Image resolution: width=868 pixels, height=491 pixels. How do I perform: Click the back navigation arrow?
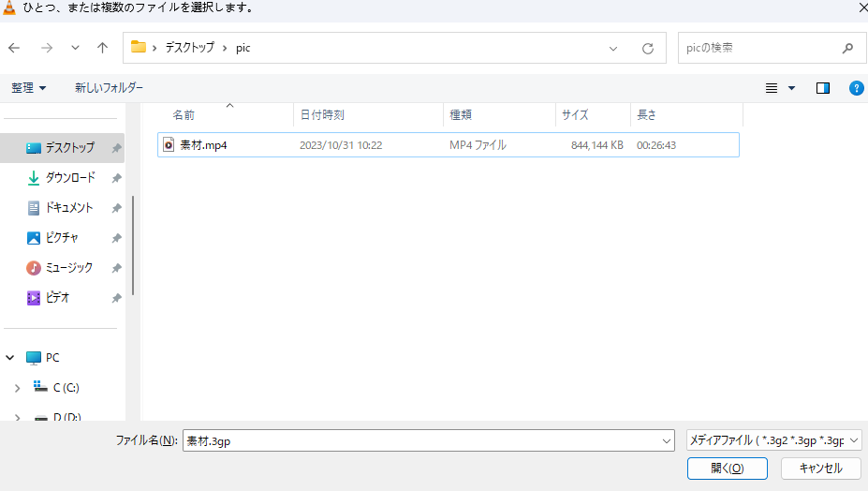pos(14,48)
